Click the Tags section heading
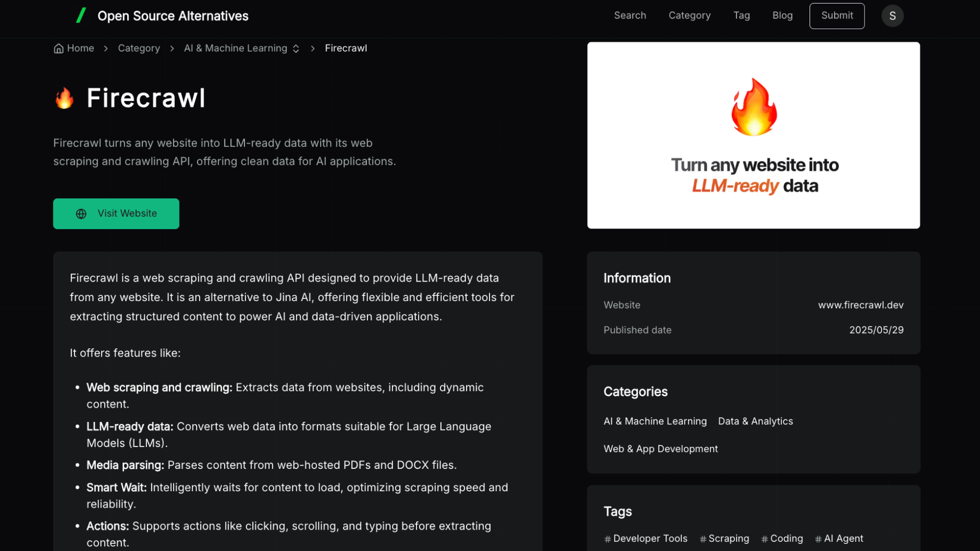This screenshot has height=551, width=980. pyautogui.click(x=618, y=512)
